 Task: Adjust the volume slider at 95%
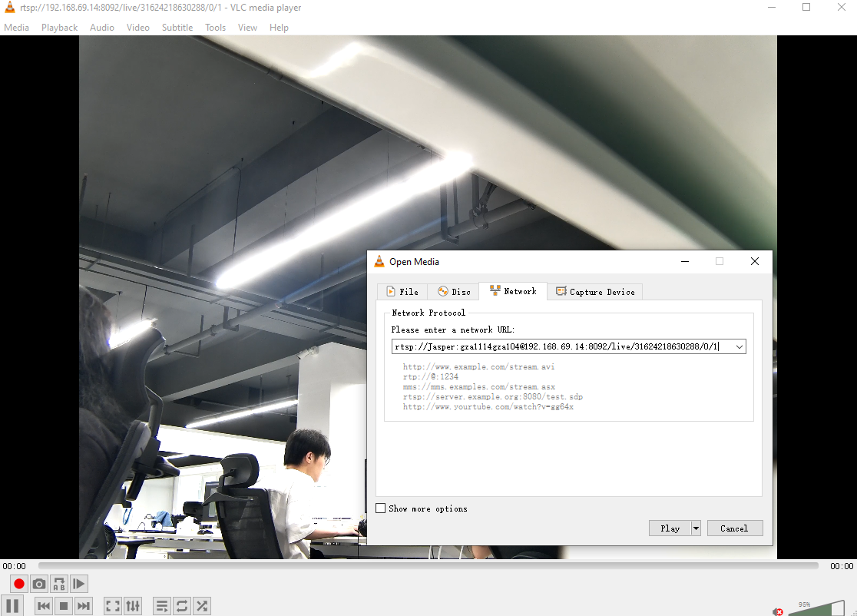(x=816, y=608)
